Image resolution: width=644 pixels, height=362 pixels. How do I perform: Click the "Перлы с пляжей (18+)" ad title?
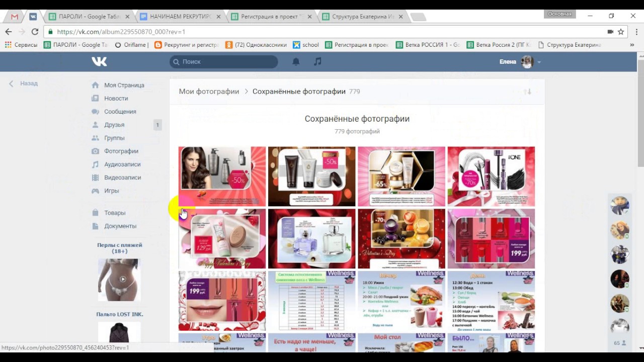tap(120, 248)
